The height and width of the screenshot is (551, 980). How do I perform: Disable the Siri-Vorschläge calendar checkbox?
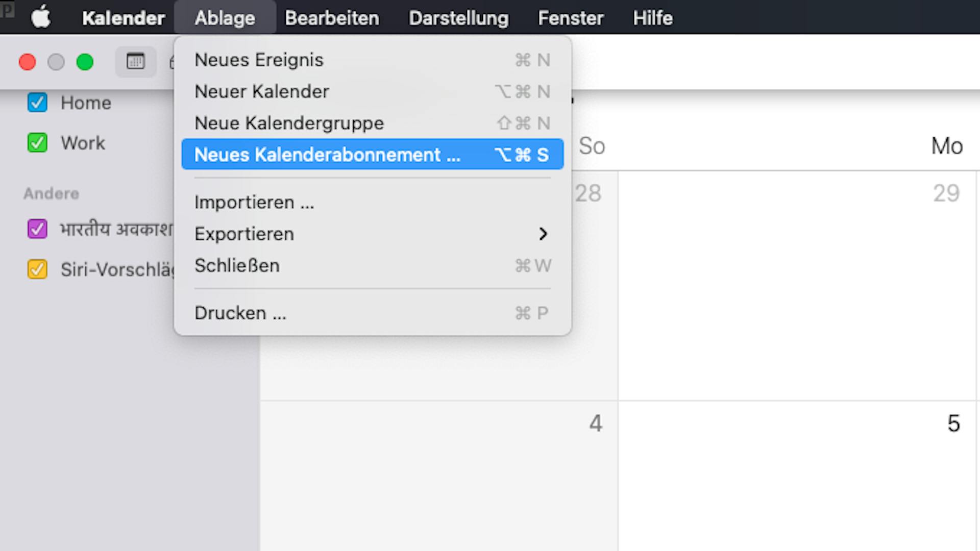pos(37,269)
